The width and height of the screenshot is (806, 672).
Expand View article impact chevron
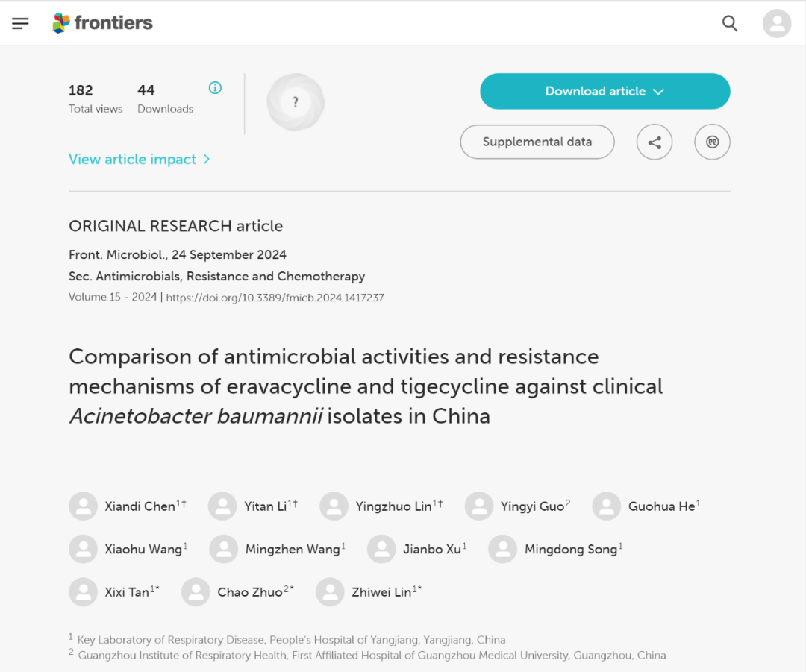[x=207, y=160]
